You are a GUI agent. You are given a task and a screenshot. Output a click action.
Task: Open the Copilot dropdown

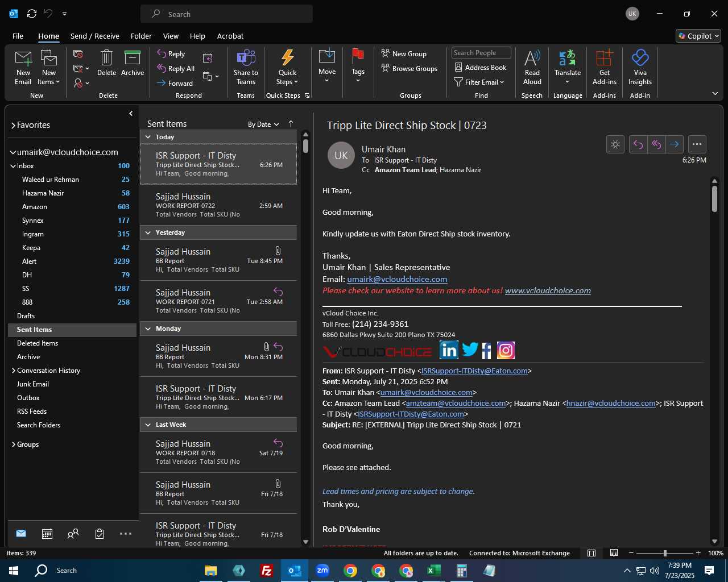pyautogui.click(x=698, y=36)
